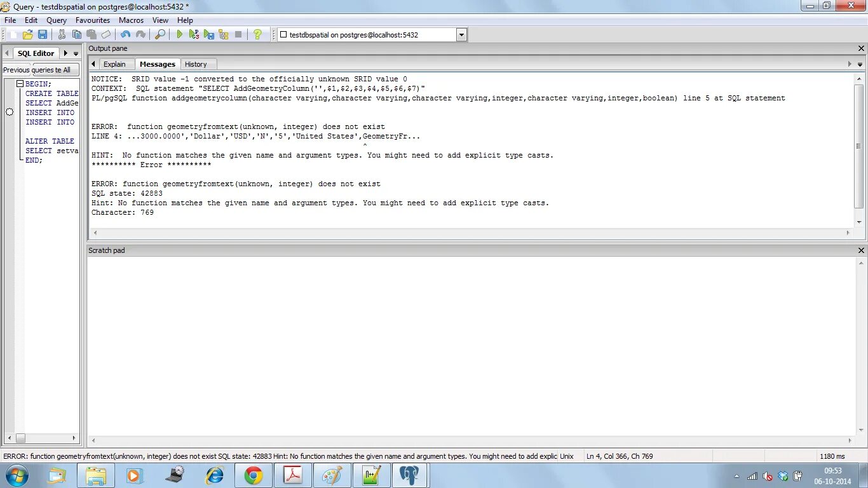Click the Execute to file icon

coord(209,34)
